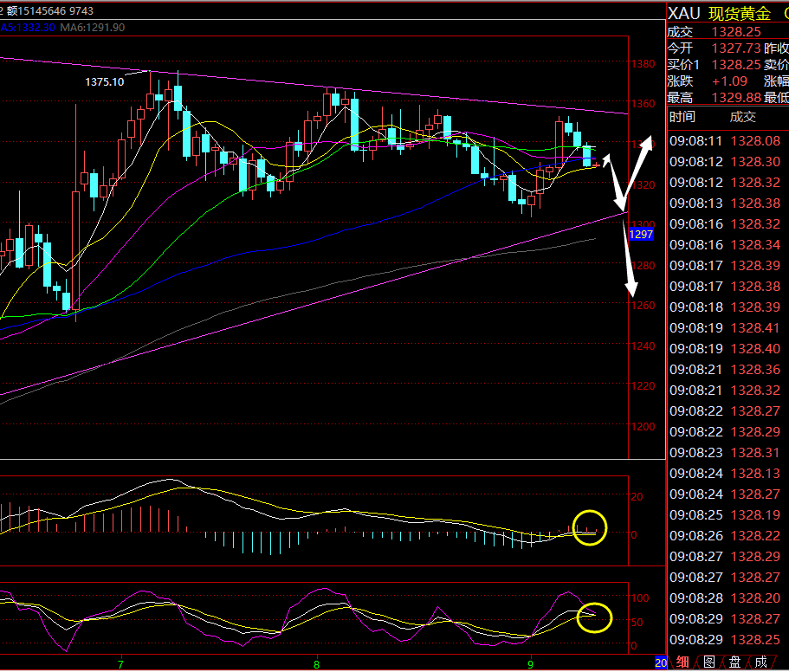
Task: Select the tick row 09:08:12 1328.30
Action: coord(725,161)
